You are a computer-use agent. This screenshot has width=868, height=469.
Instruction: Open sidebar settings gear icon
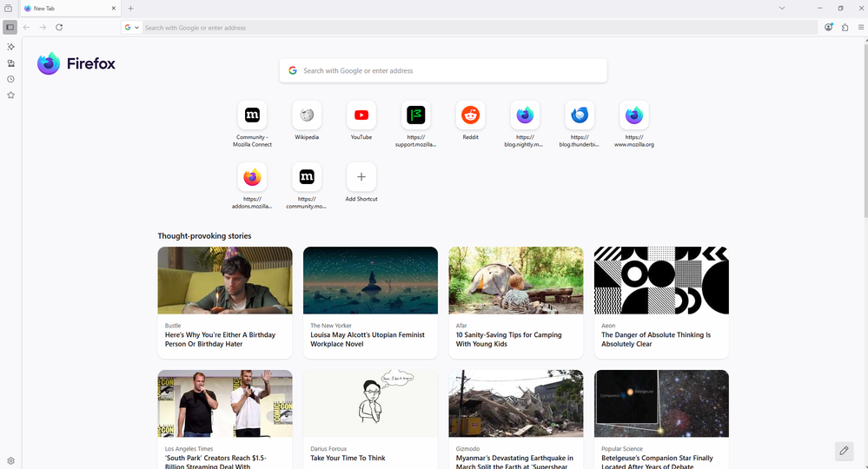[10, 461]
